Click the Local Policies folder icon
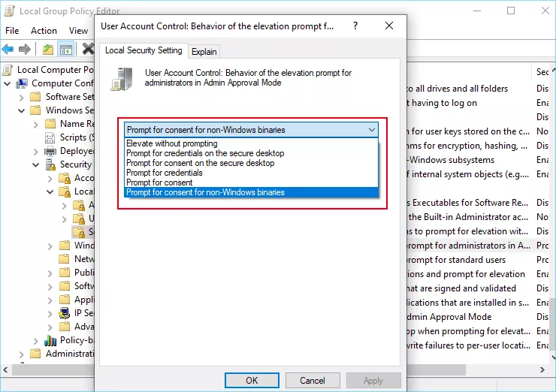 (x=65, y=191)
